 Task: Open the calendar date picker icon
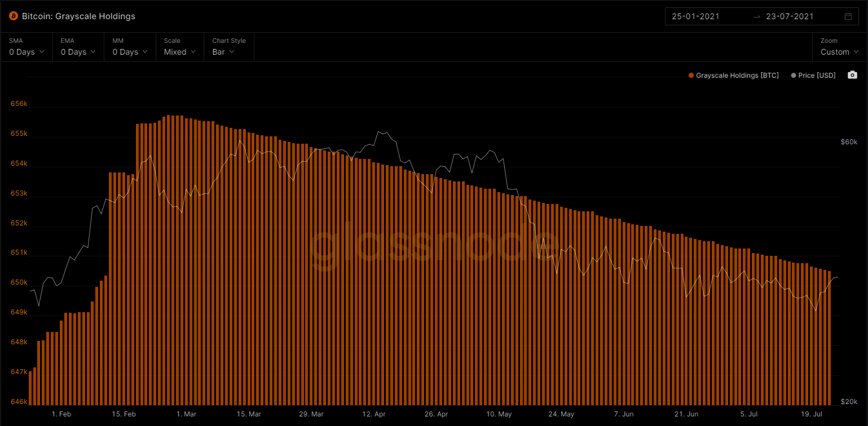[848, 16]
